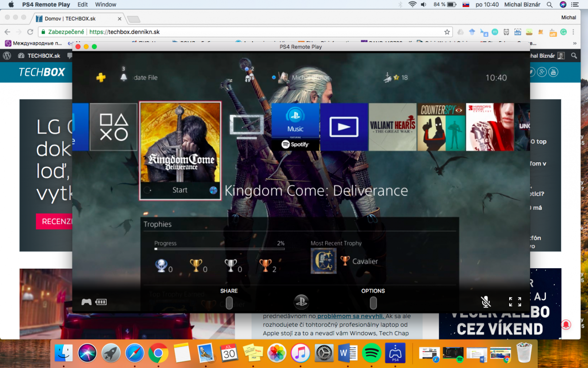Viewport: 588px width, 368px height.
Task: Click the bronze trophy count icon
Action: pos(265,266)
